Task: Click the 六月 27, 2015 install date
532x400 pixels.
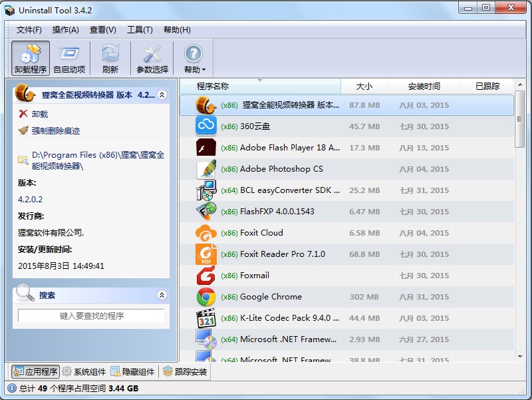Action: tap(424, 339)
